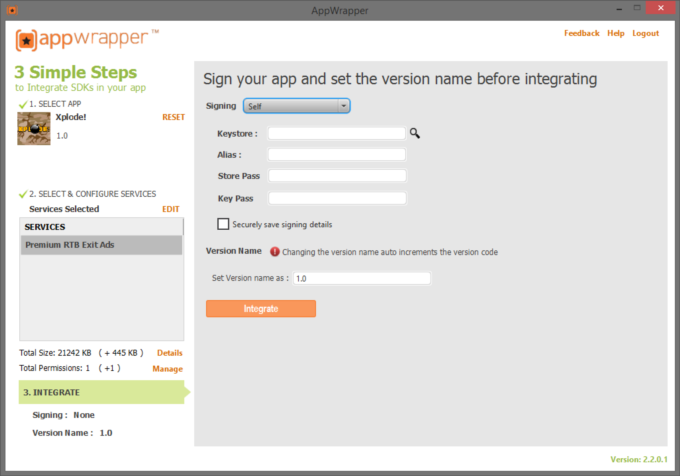Viewport: 680px width, 476px height.
Task: Click Logout
Action: point(645,33)
